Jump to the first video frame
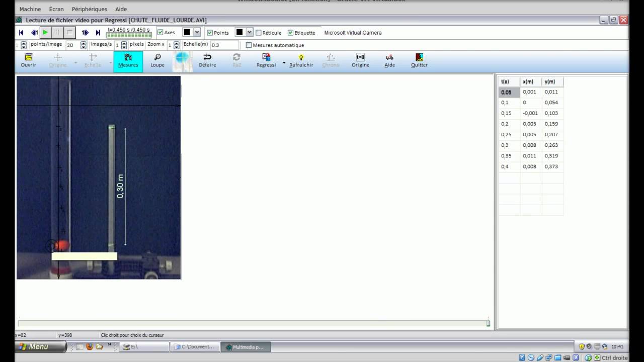This screenshot has height=362, width=644. (21, 33)
